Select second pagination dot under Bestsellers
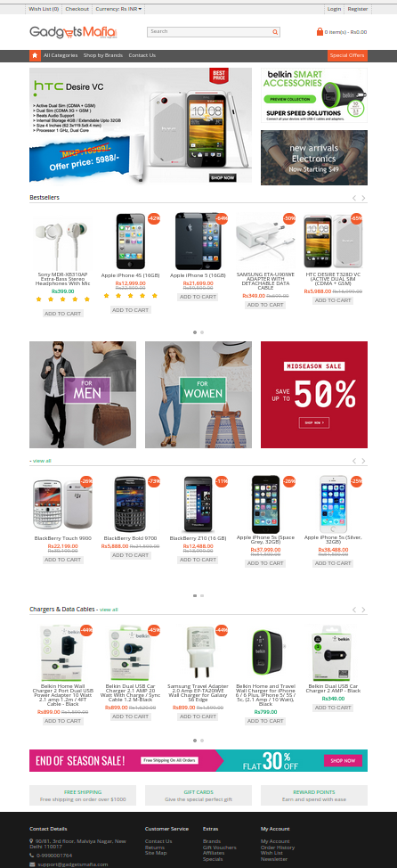This screenshot has width=397, height=868. (x=202, y=332)
